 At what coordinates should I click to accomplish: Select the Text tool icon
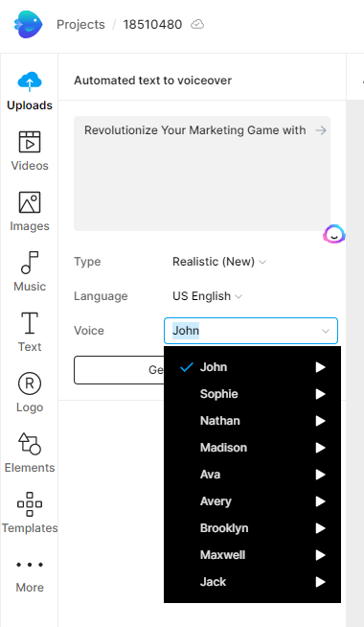30,323
